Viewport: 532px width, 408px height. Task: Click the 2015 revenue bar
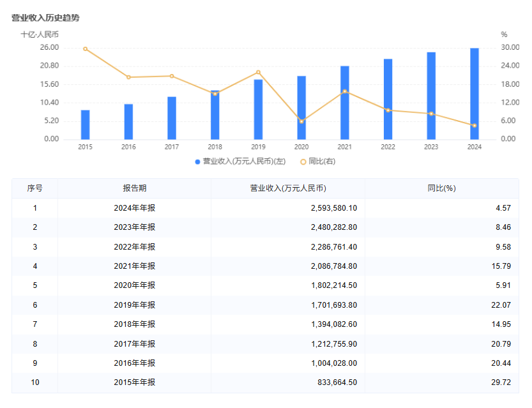click(85, 125)
